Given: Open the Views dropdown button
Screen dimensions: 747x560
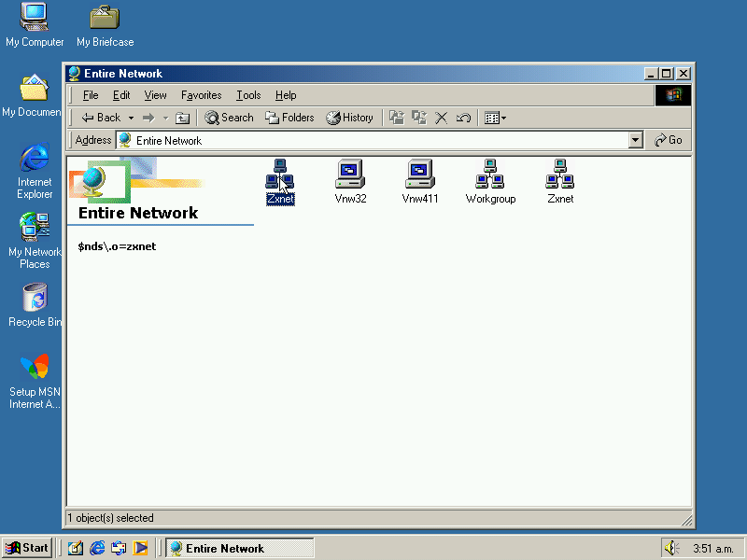Looking at the screenshot, I should point(495,118).
